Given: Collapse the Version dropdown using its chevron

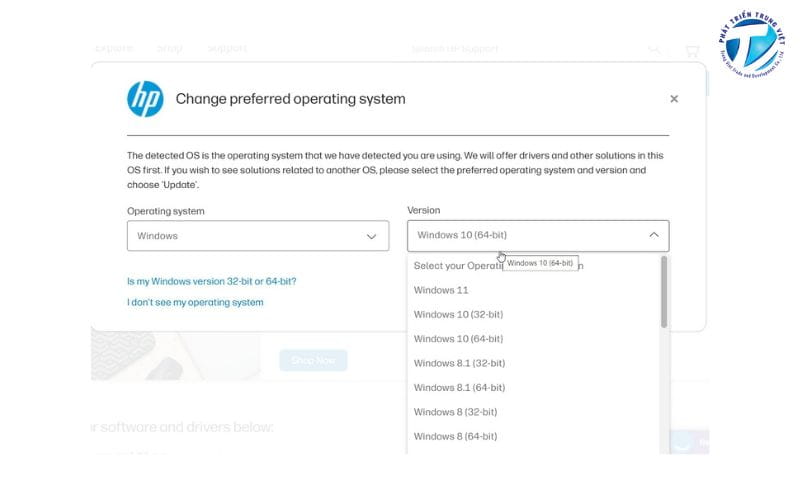Looking at the screenshot, I should [x=653, y=236].
